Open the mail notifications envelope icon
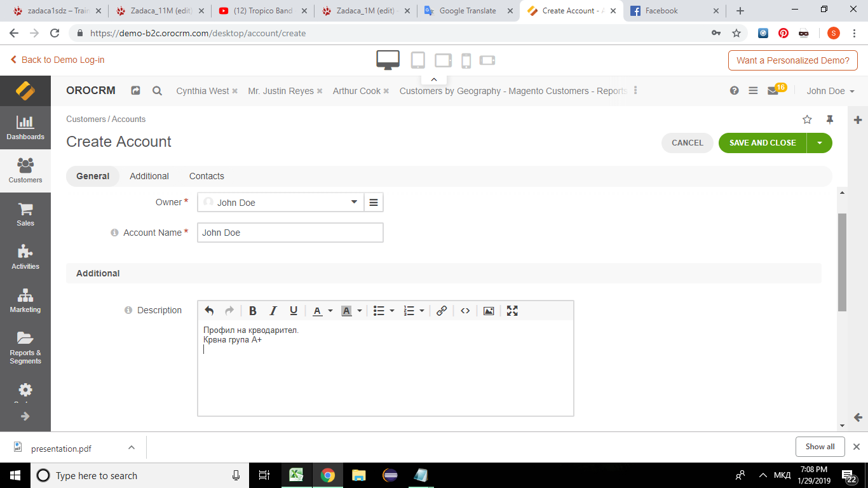The width and height of the screenshot is (868, 488). pyautogui.click(x=773, y=91)
